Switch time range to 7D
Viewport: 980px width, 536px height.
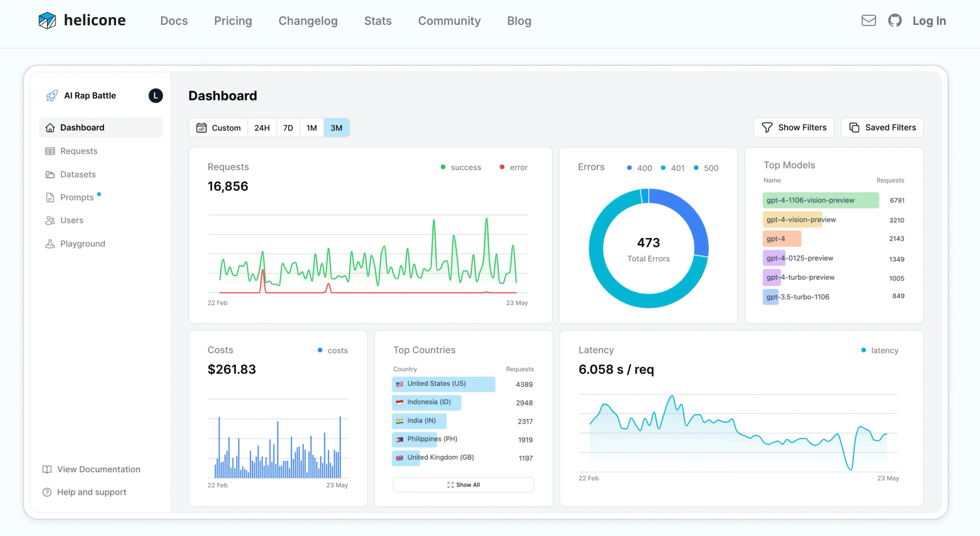tap(288, 128)
